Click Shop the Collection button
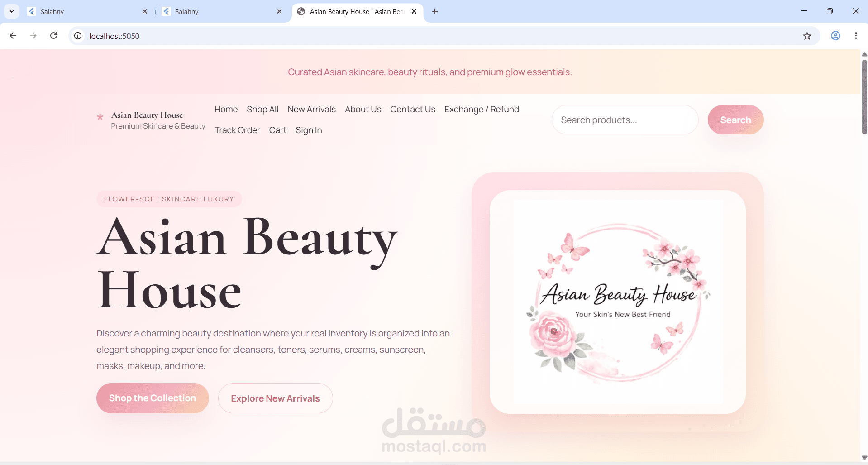 point(153,398)
